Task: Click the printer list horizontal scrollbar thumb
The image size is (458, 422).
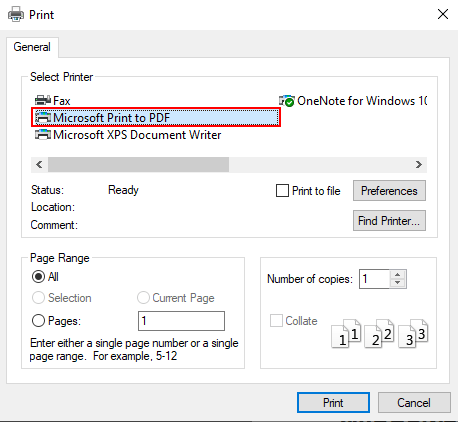Action: click(x=138, y=164)
